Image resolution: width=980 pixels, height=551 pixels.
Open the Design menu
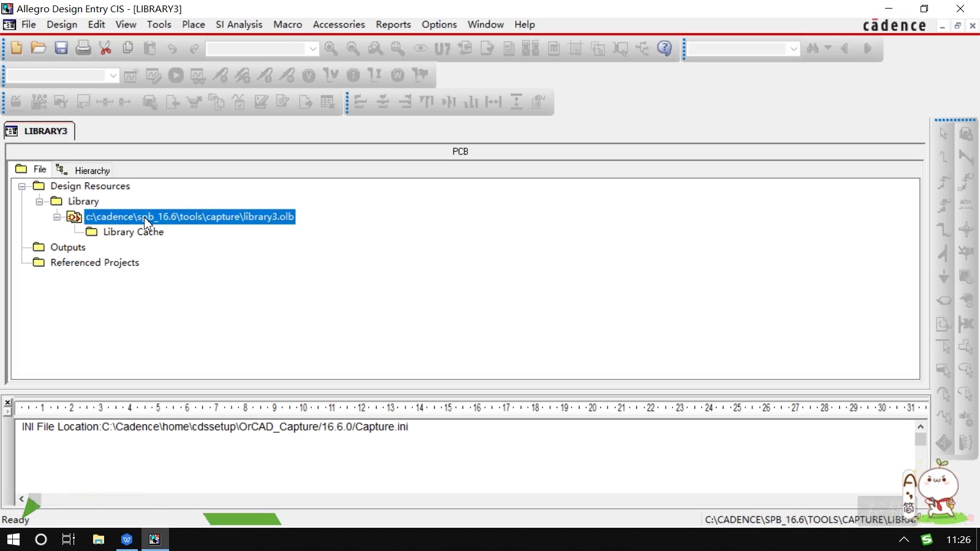[62, 24]
